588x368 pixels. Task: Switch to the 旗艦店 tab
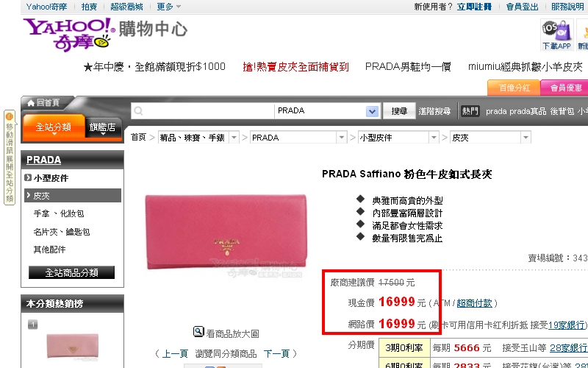click(102, 127)
